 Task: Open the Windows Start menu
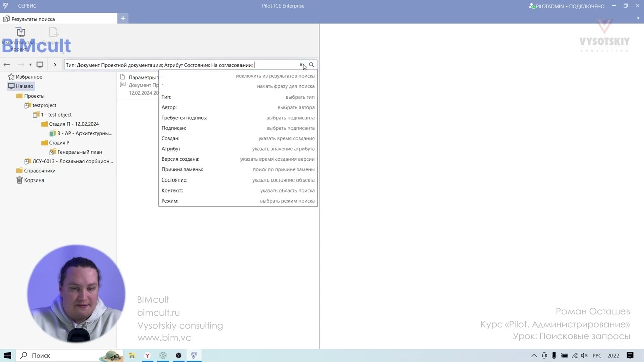pyautogui.click(x=7, y=355)
